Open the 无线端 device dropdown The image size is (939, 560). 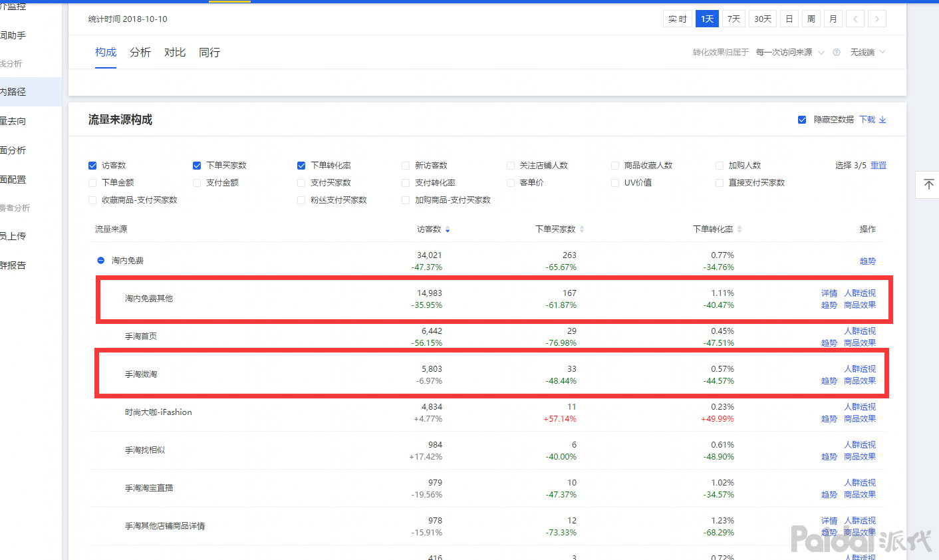coord(868,53)
